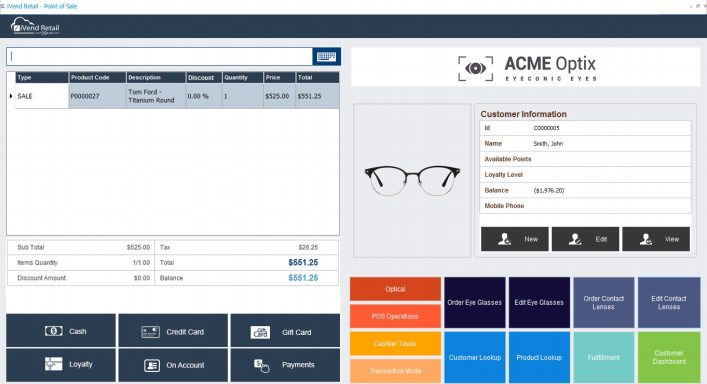Click the Discount Amount $0.00 value
707x384 pixels.
click(142, 278)
